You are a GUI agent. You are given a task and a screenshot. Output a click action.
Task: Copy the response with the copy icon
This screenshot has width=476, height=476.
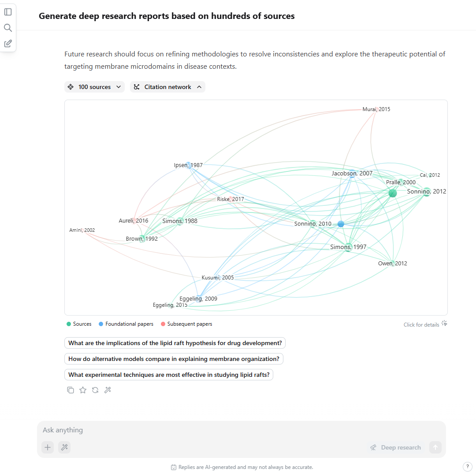[71, 390]
